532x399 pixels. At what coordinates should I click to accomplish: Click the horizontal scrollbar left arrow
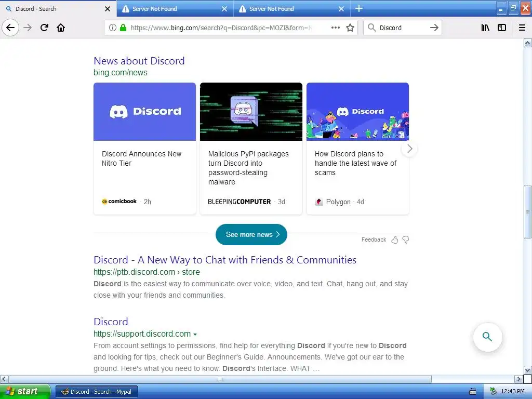(4, 379)
